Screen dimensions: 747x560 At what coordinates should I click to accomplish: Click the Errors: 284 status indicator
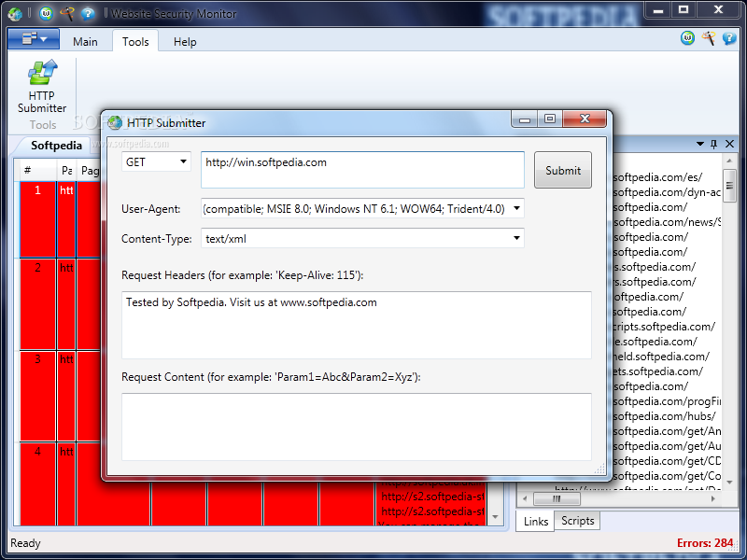point(705,543)
